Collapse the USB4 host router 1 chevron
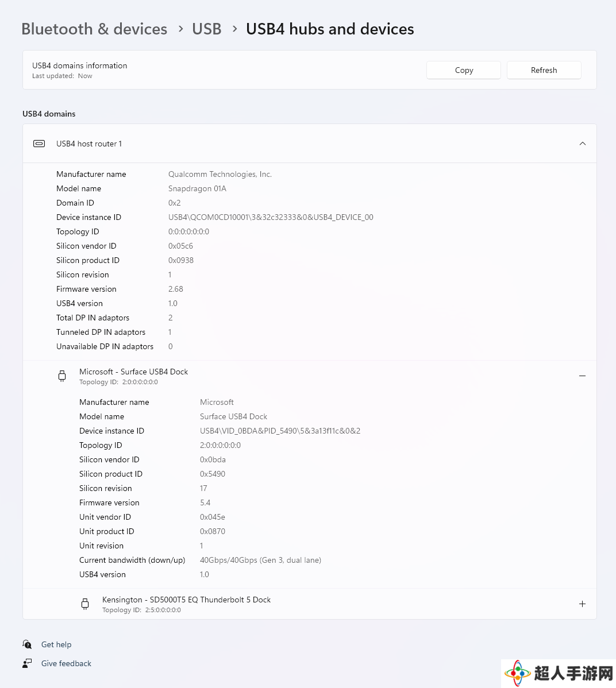This screenshot has width=616, height=688. pyautogui.click(x=582, y=144)
